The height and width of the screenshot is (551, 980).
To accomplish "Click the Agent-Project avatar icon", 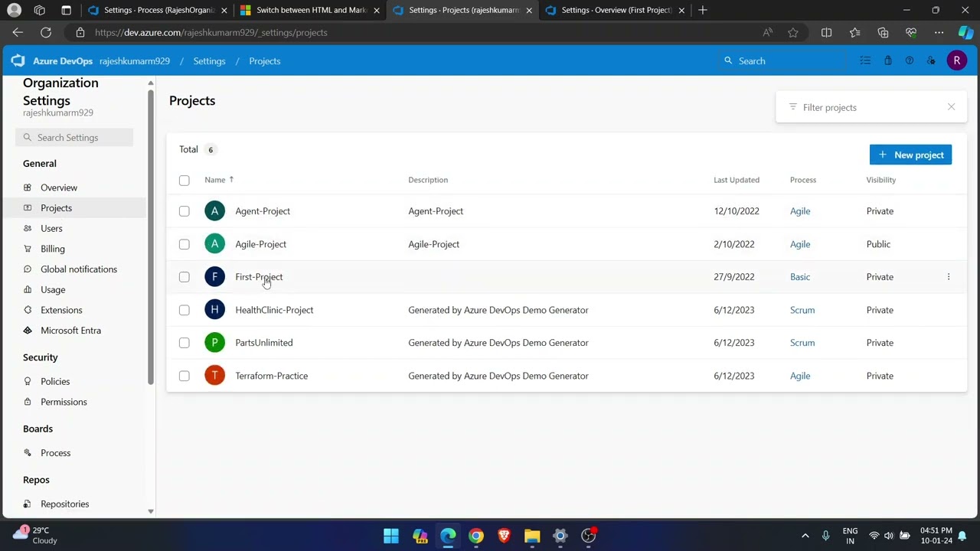I will click(214, 210).
